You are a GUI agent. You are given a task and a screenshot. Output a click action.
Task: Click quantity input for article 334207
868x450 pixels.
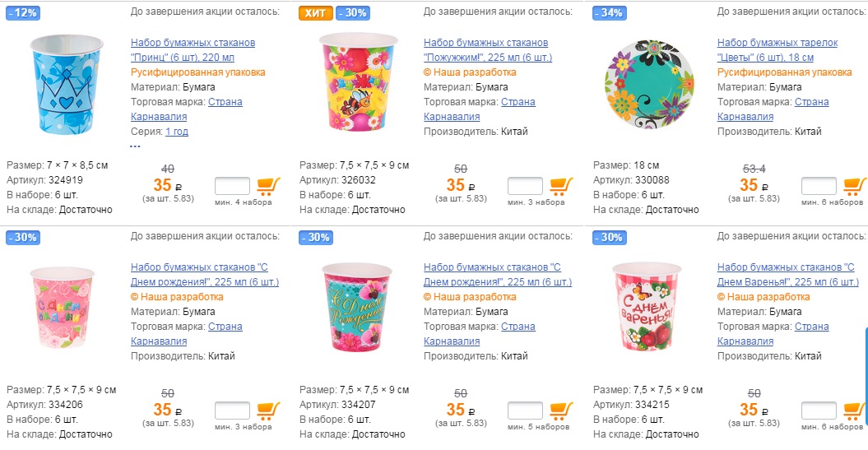(x=525, y=411)
